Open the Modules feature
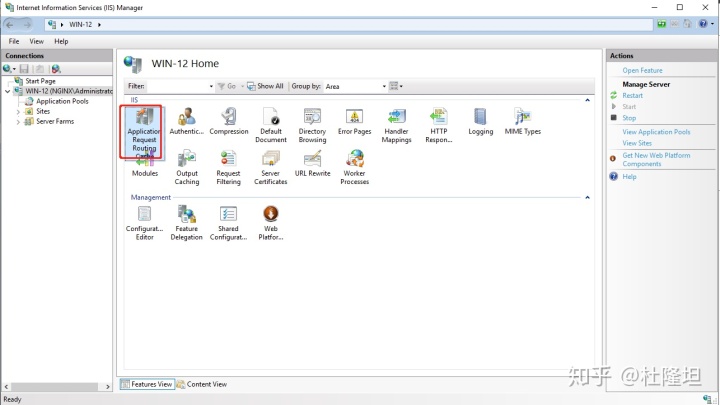The image size is (720, 405). click(145, 167)
